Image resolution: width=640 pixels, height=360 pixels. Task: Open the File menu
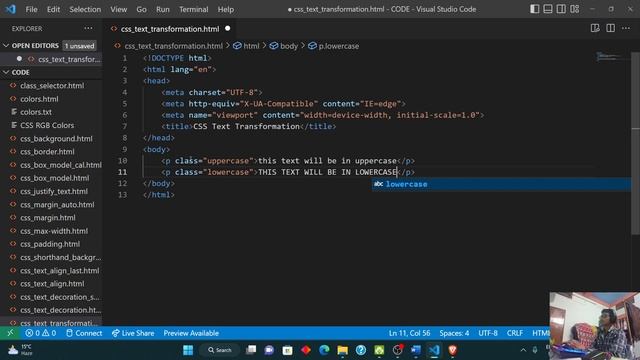tap(31, 9)
